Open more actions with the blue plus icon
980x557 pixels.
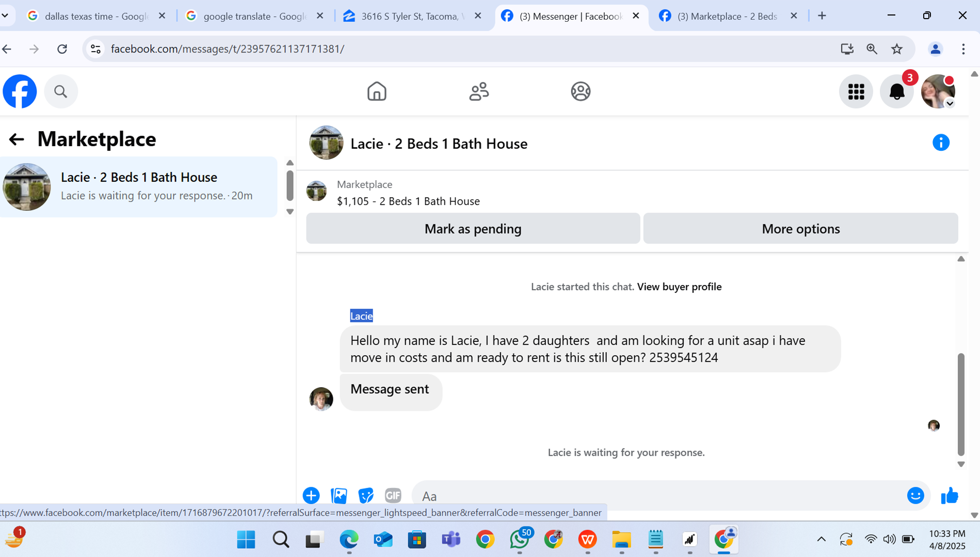pyautogui.click(x=311, y=496)
